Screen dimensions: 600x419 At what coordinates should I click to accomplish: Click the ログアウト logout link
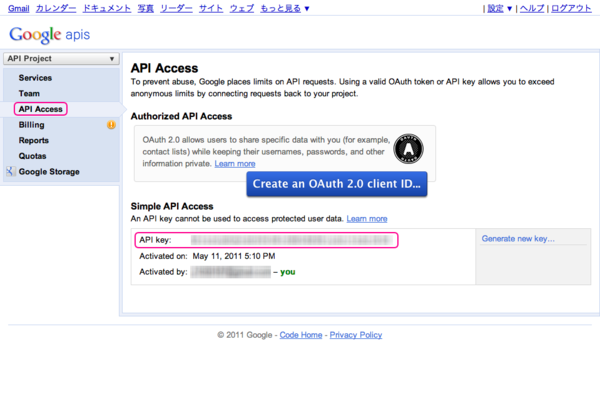(571, 8)
